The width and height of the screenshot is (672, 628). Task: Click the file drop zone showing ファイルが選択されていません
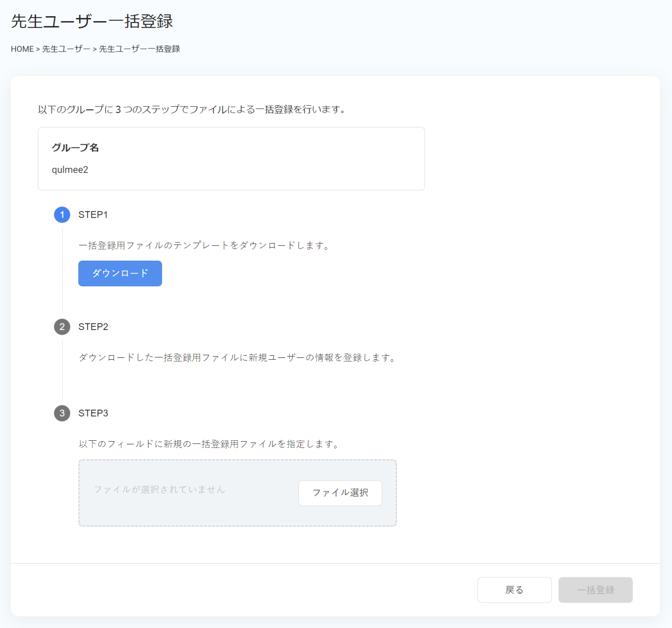point(237,493)
